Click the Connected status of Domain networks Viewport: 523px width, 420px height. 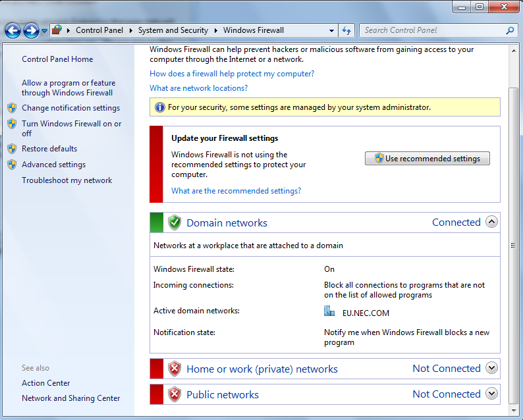click(456, 223)
